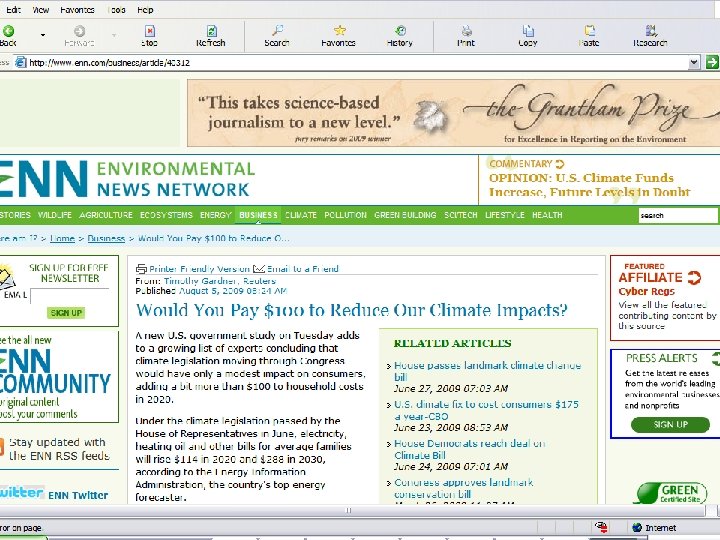The height and width of the screenshot is (540, 720).
Task: Select the ENERGY navigation tab
Action: pyautogui.click(x=215, y=215)
